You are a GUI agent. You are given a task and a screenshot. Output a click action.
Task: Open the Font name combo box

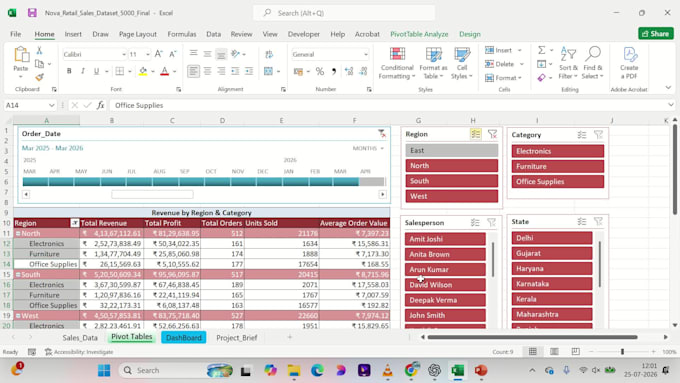95,54
